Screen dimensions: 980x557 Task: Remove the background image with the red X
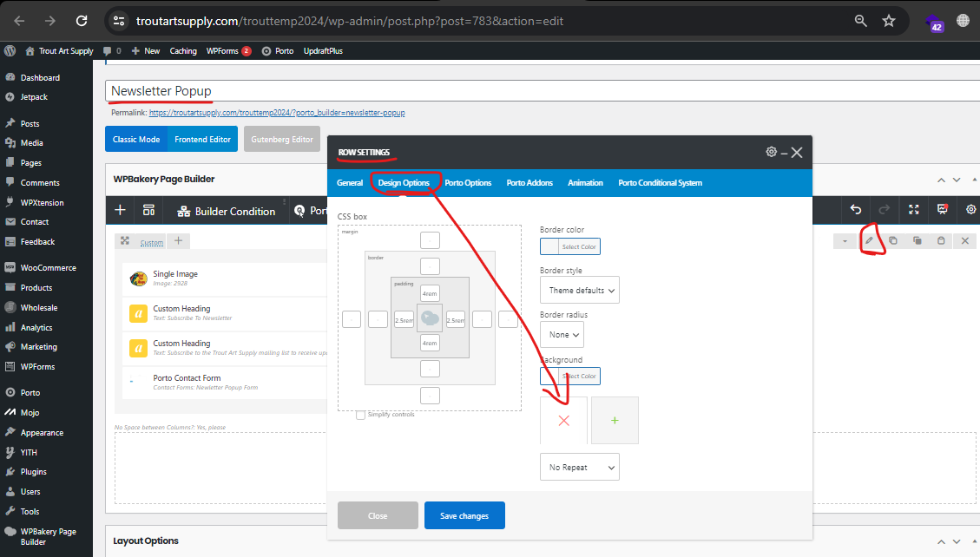pyautogui.click(x=563, y=420)
